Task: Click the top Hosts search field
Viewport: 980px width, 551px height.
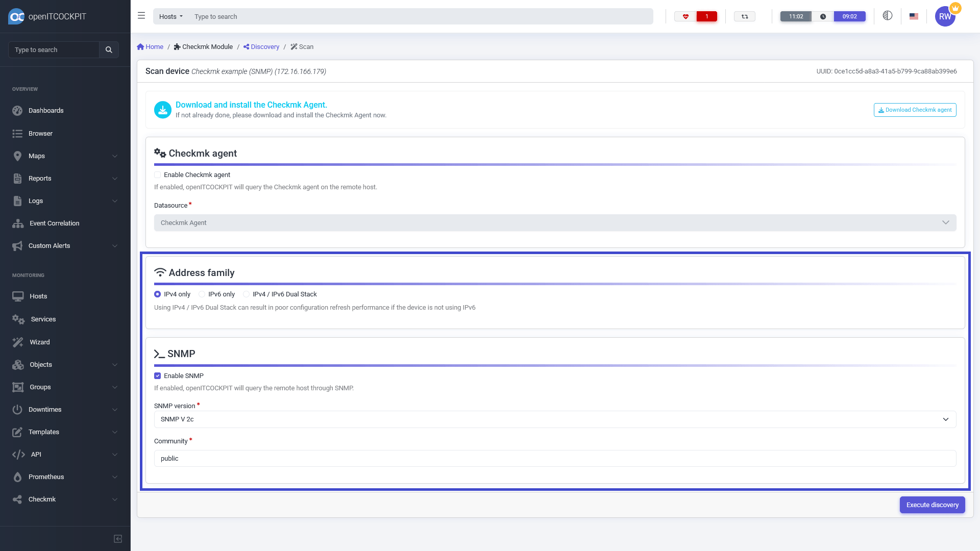Action: coord(421,16)
